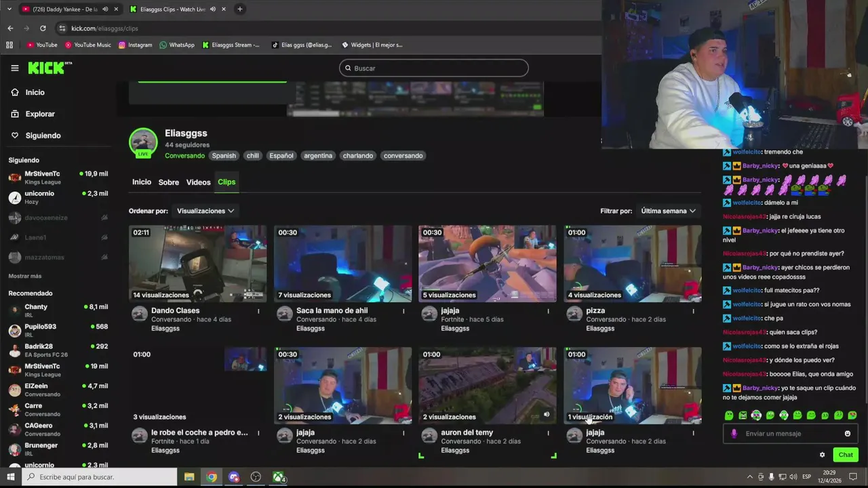Screen dimensions: 868x488
Task: Open the WhatsApp bookmark
Action: pyautogui.click(x=177, y=45)
